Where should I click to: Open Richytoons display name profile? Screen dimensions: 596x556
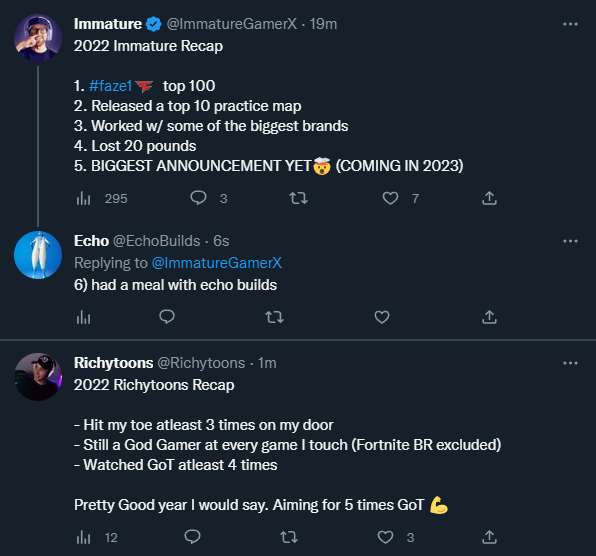click(113, 363)
